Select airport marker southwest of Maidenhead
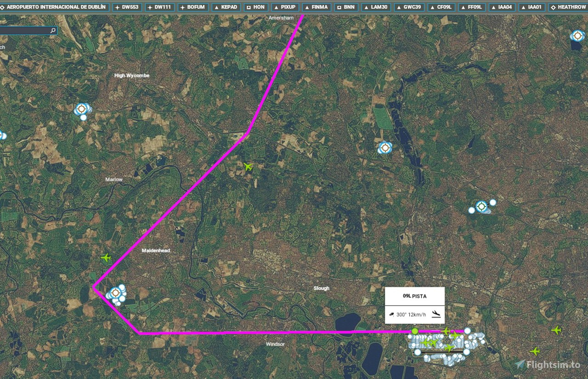Viewport: 588px width, 379px height. [115, 292]
